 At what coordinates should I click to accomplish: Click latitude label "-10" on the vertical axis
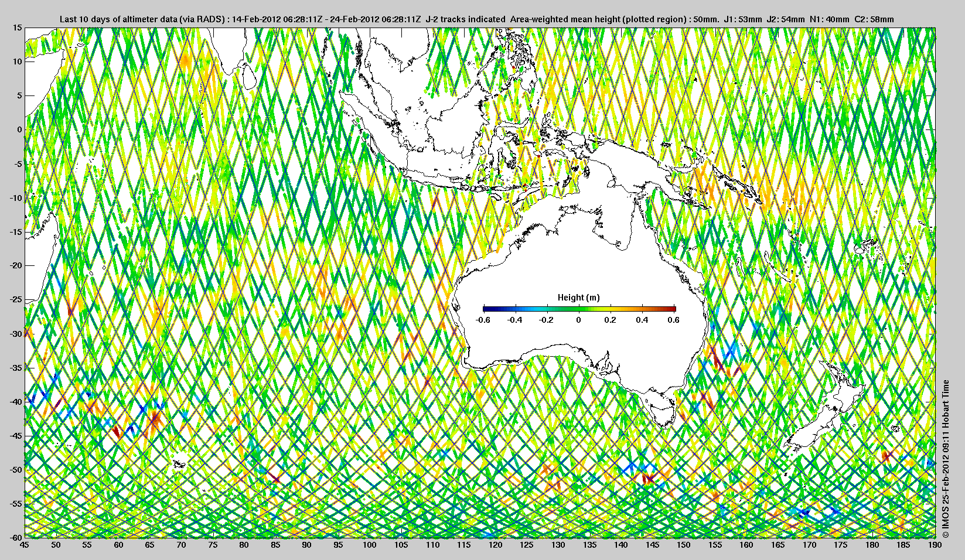(16, 198)
